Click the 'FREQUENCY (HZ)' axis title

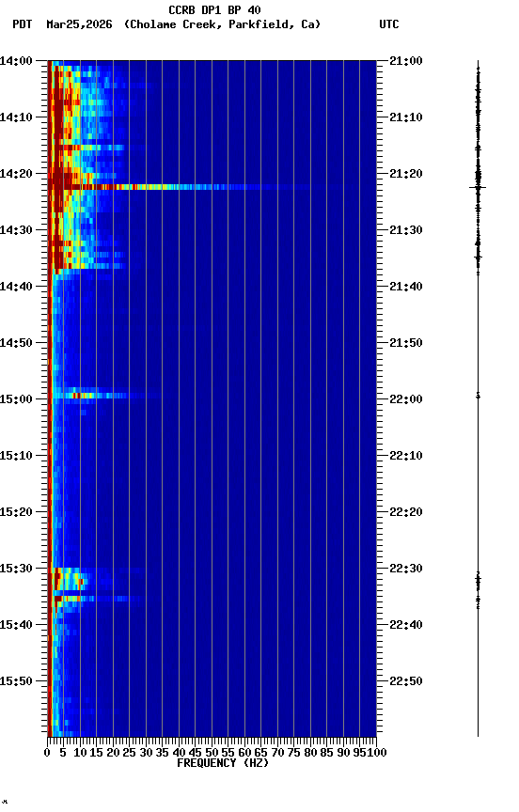click(x=223, y=763)
